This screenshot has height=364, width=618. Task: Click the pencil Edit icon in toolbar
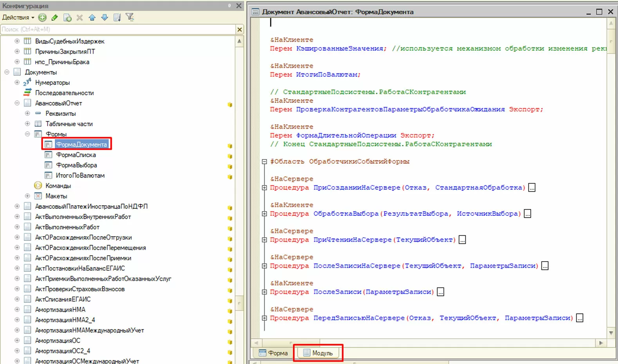[55, 17]
